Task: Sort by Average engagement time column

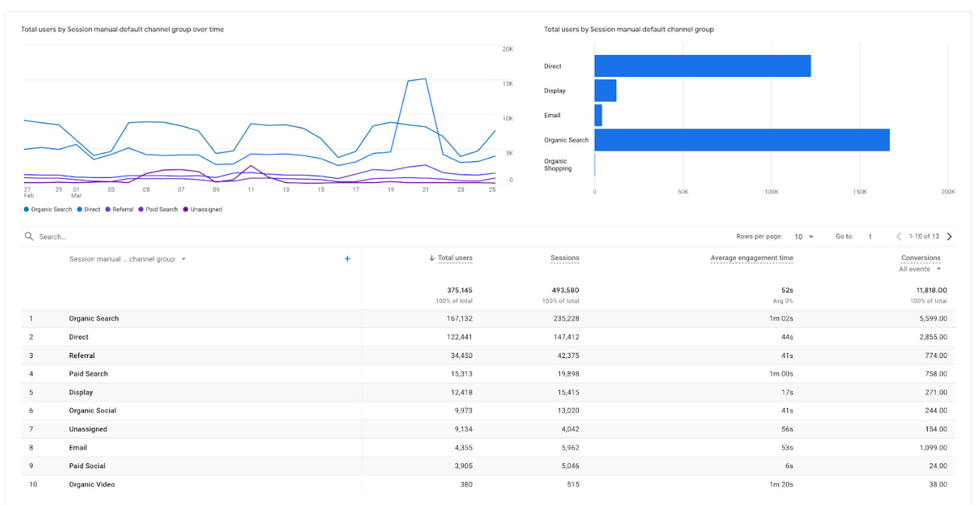Action: [752, 259]
